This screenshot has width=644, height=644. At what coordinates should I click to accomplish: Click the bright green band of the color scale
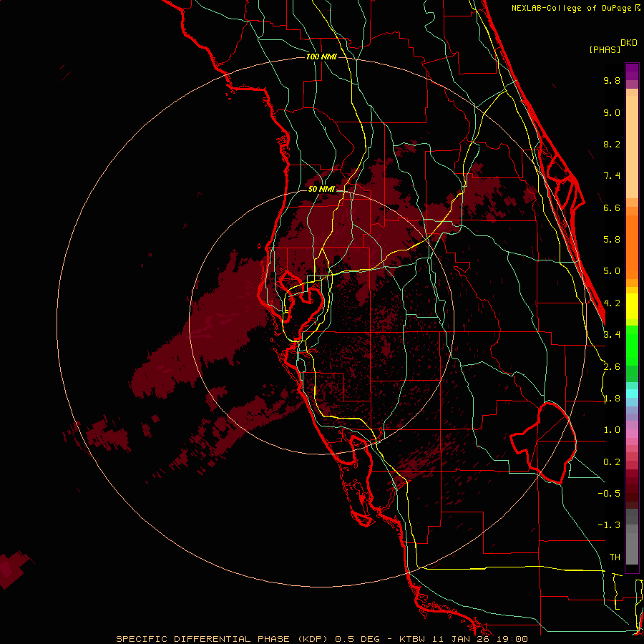[632, 345]
